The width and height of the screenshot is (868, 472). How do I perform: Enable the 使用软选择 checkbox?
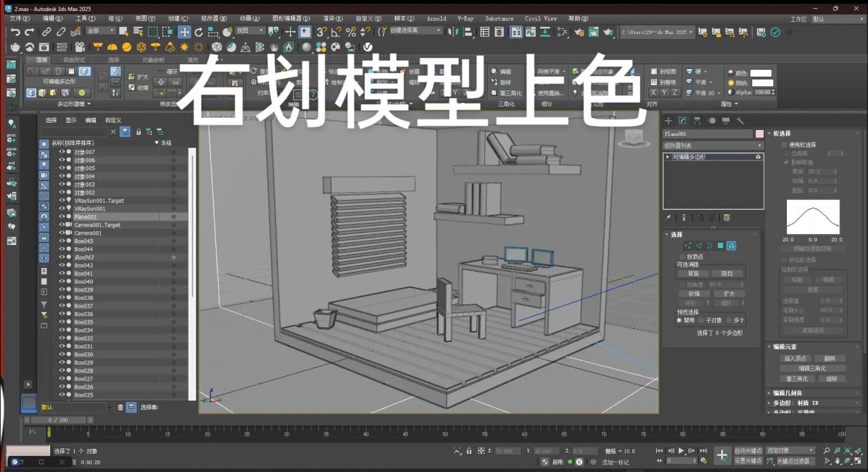click(784, 145)
